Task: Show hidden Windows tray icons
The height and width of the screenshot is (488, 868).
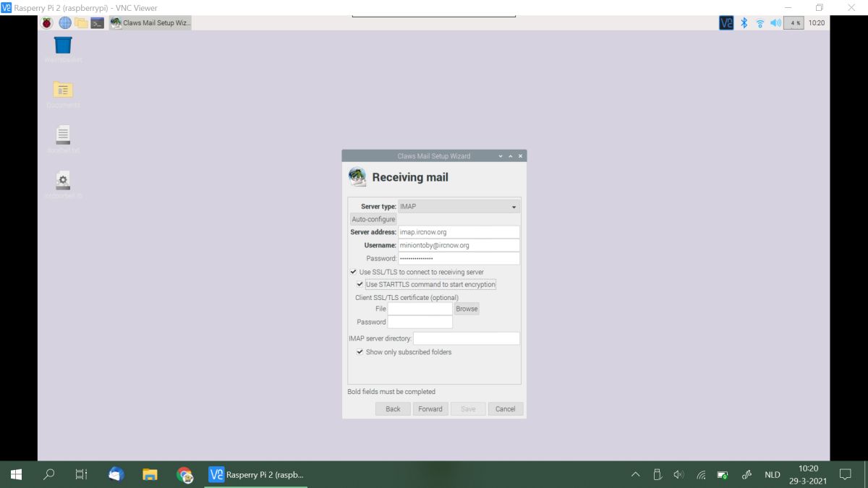Action: pos(636,475)
